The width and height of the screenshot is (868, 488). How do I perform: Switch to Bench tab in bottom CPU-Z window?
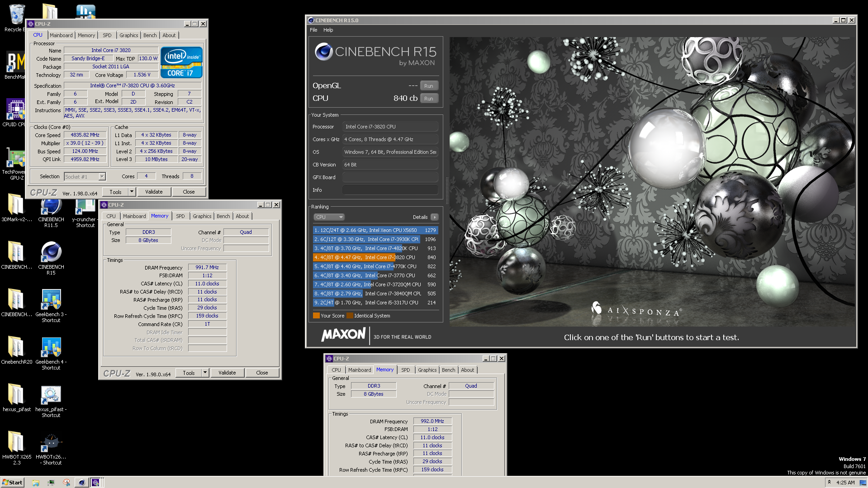(448, 370)
